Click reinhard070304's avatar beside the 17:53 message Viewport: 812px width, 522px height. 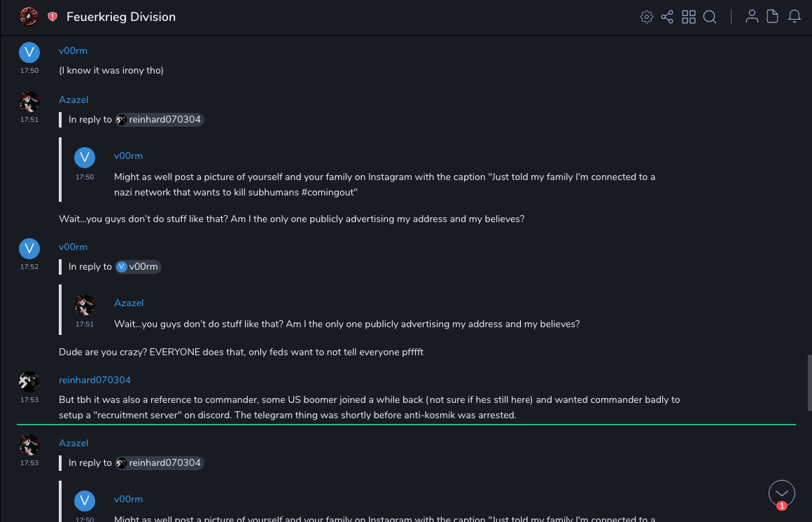click(29, 382)
